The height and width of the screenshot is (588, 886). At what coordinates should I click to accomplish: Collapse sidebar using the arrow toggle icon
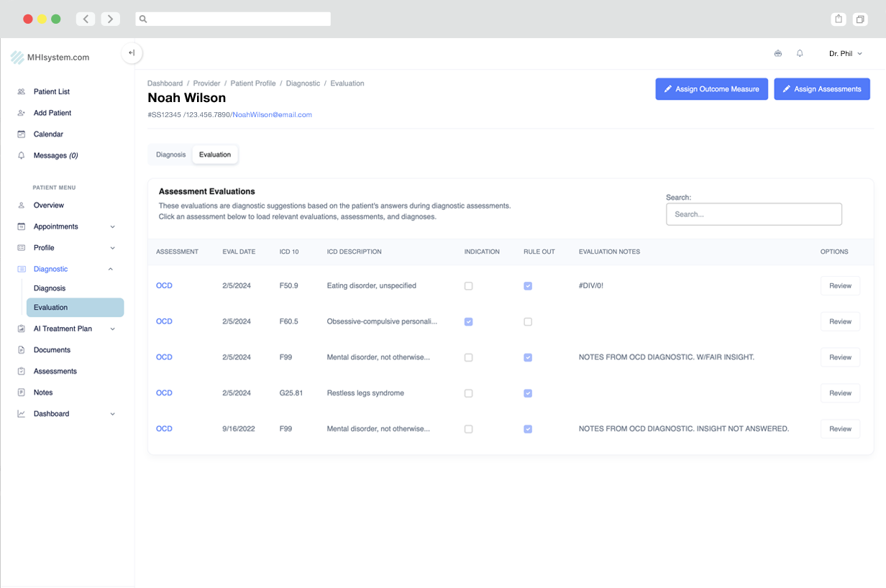[132, 53]
